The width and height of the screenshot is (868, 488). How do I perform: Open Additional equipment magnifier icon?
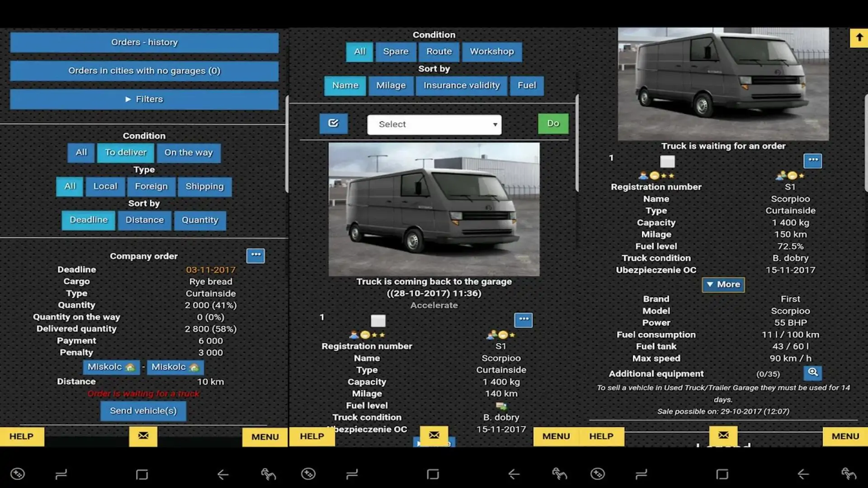[813, 373]
